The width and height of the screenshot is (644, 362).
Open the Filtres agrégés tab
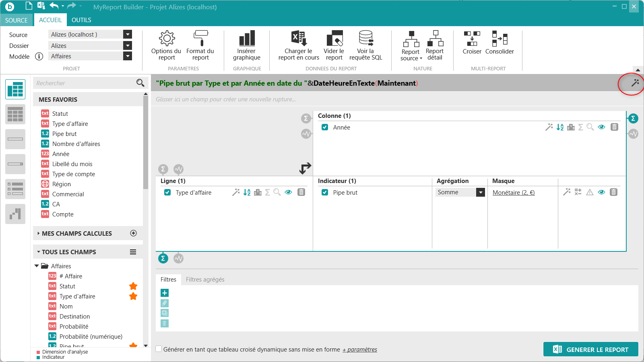tap(205, 280)
